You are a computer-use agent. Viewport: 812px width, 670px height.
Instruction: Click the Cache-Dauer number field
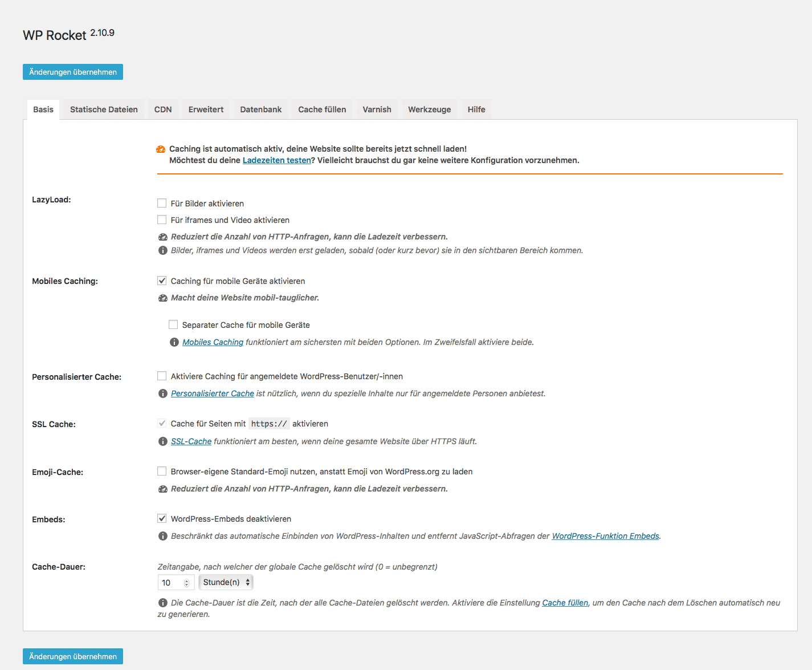pos(176,583)
